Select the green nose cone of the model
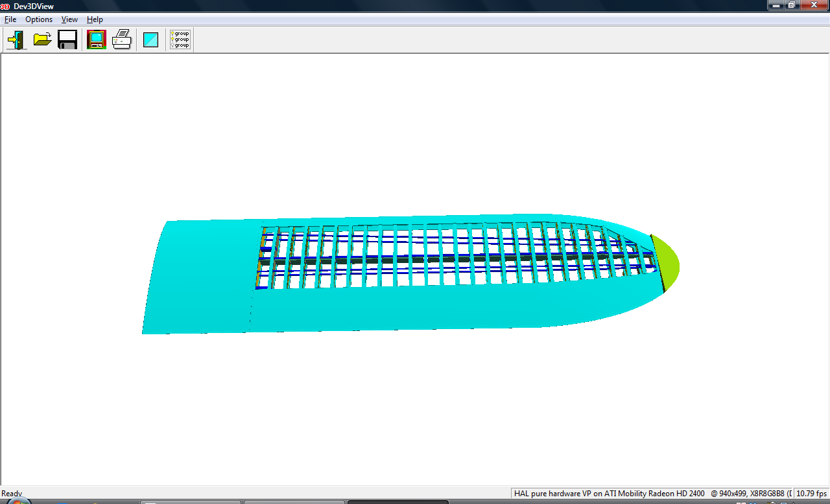The image size is (830, 504). tap(667, 264)
